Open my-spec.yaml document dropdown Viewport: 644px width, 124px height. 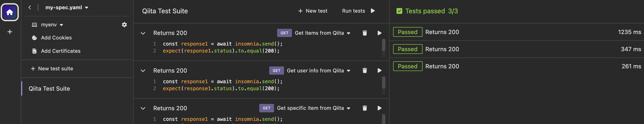click(x=67, y=7)
